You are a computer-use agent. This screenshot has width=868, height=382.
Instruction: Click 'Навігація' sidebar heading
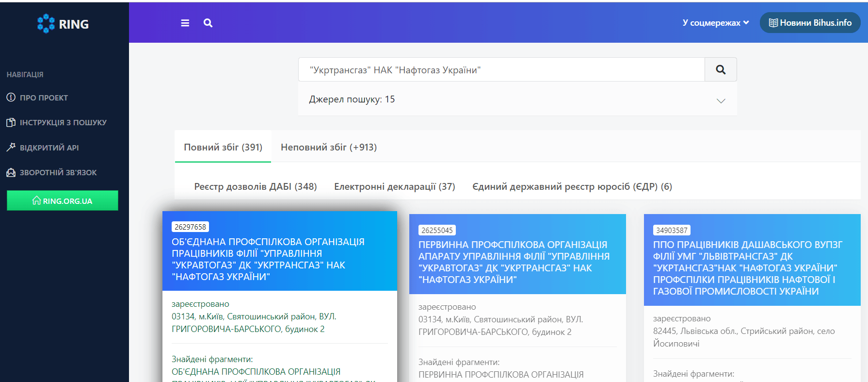25,74
